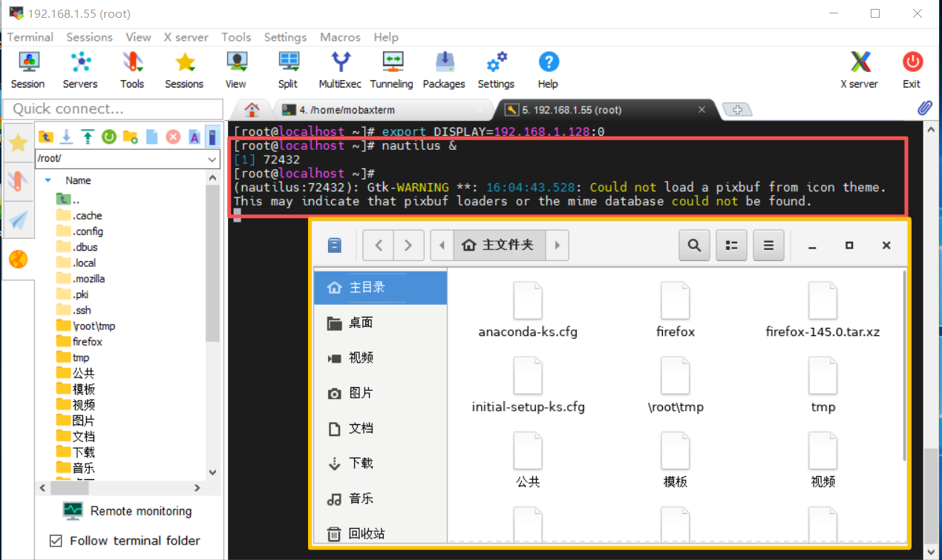Click the SFTP upload arrow icon
942x560 pixels.
(x=88, y=136)
